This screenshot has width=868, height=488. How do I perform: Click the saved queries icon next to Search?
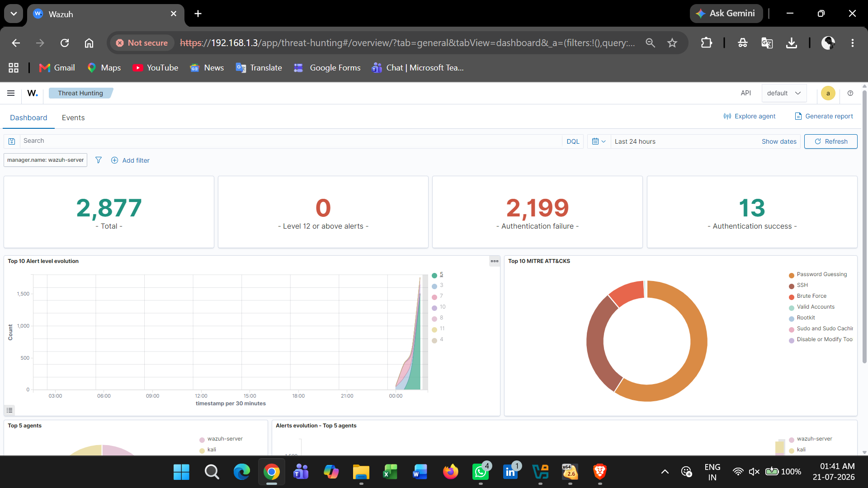click(12, 141)
